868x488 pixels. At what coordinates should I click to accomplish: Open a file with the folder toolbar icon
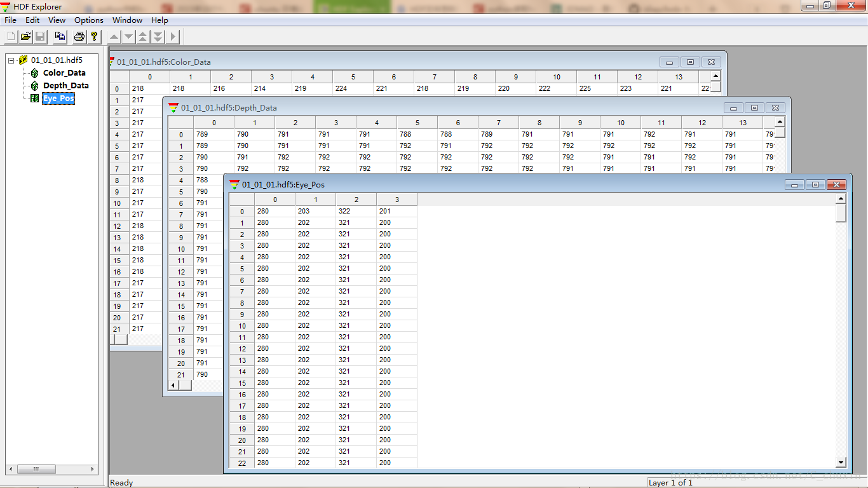tap(25, 36)
